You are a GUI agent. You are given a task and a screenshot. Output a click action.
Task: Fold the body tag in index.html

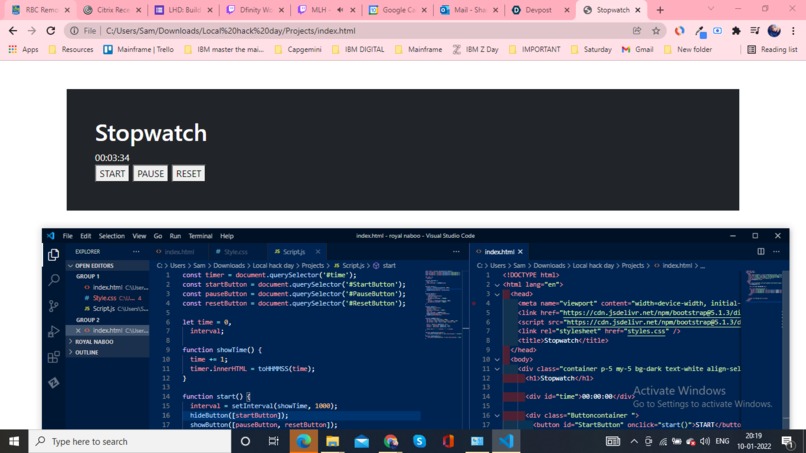[x=497, y=359]
